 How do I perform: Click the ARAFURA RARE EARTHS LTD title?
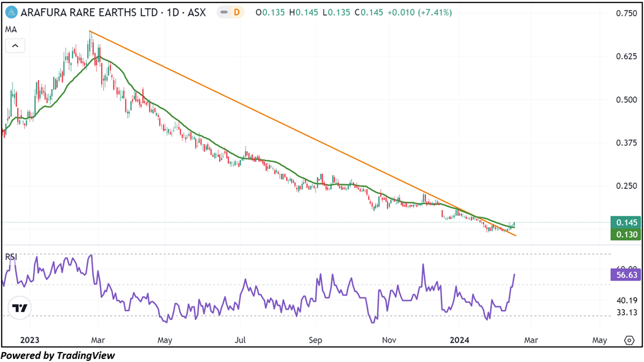pos(89,13)
